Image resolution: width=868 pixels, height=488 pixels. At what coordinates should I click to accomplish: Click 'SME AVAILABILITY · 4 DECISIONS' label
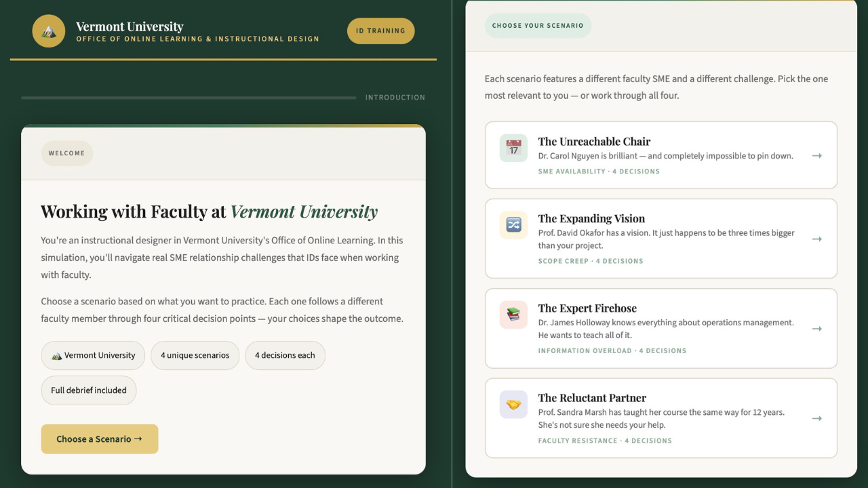click(599, 171)
